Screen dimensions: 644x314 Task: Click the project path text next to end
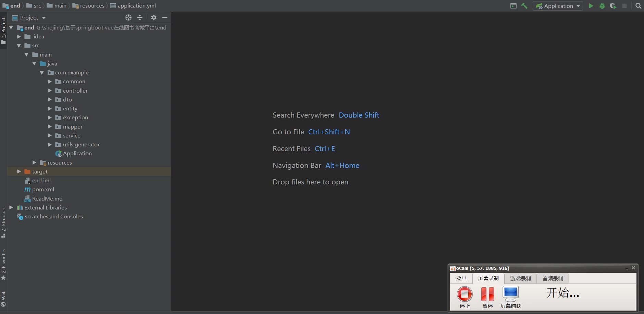click(101, 27)
